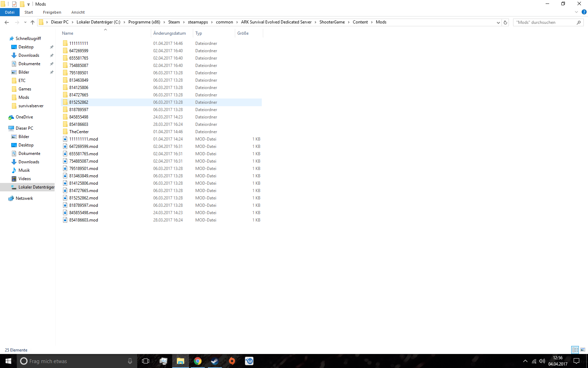The width and height of the screenshot is (588, 368).
Task: Open the ETC quick access folder
Action: (22, 81)
